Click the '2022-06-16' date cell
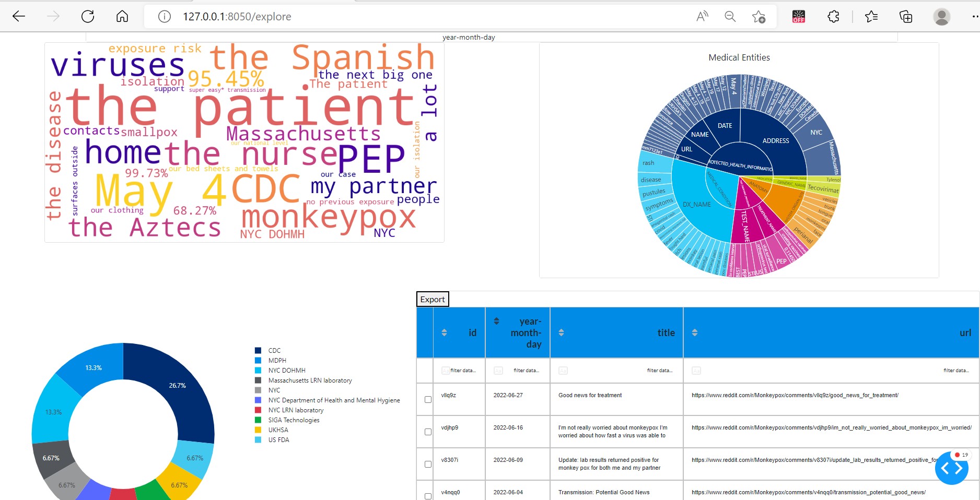 518,432
